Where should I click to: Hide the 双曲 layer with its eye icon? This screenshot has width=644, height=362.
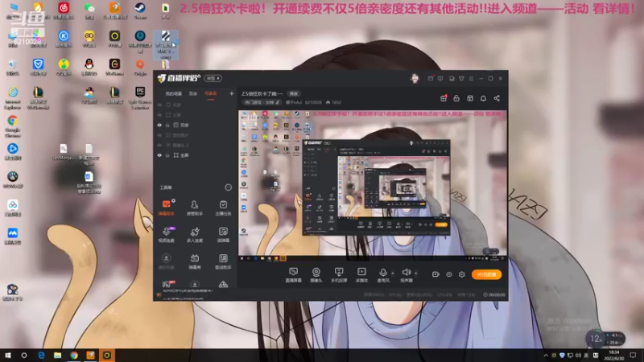click(159, 125)
